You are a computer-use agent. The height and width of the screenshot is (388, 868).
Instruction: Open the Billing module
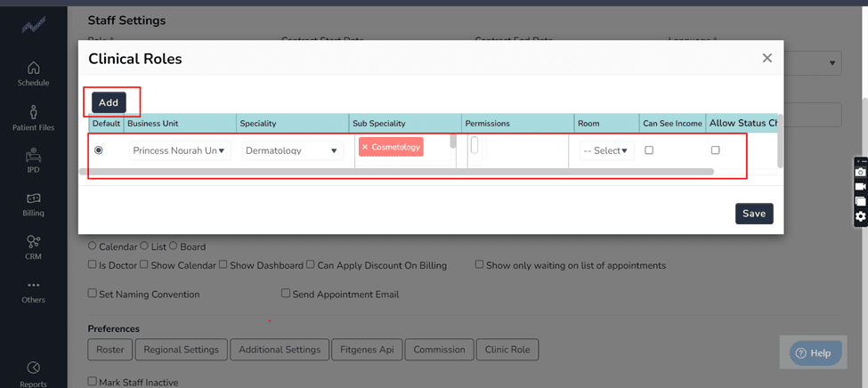pos(33,204)
